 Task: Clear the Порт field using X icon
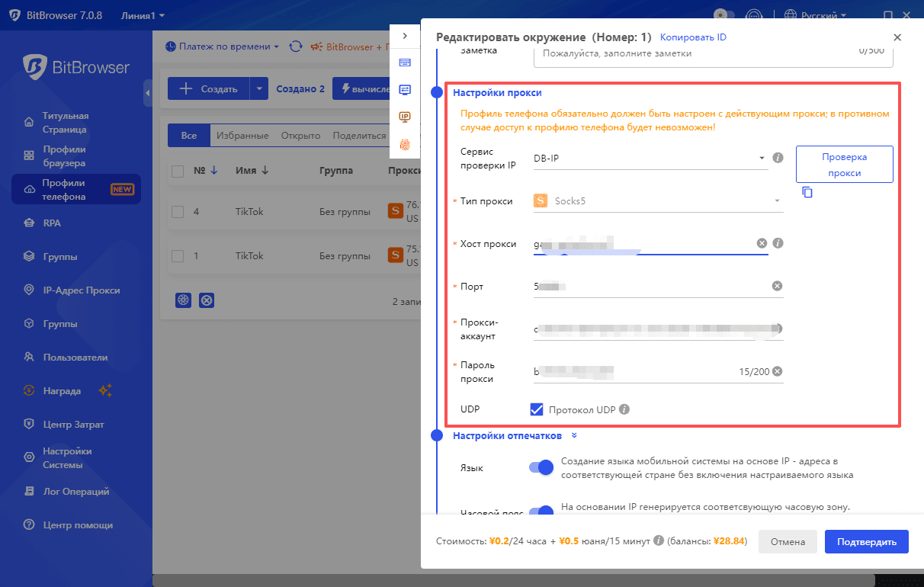point(777,286)
